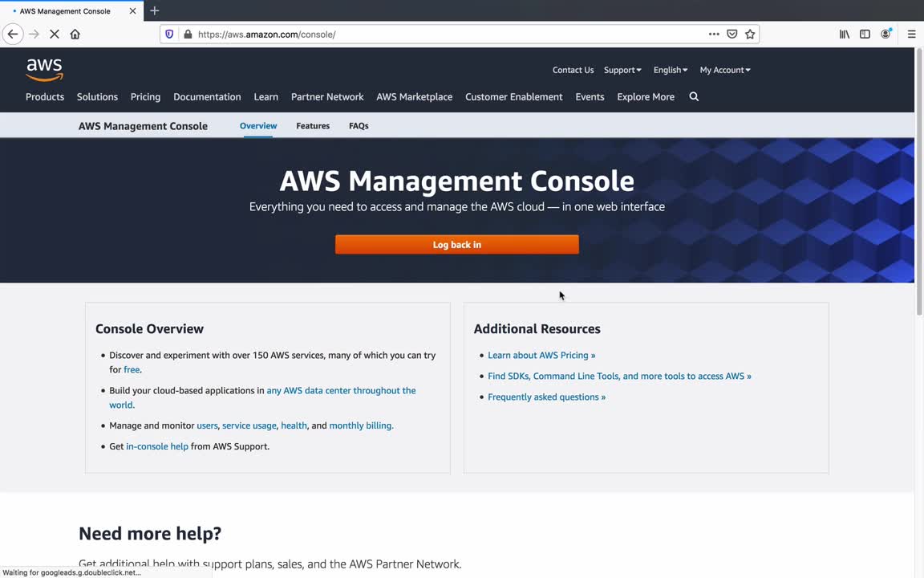This screenshot has width=924, height=578.
Task: Open the Firefox hamburger menu
Action: pyautogui.click(x=911, y=35)
